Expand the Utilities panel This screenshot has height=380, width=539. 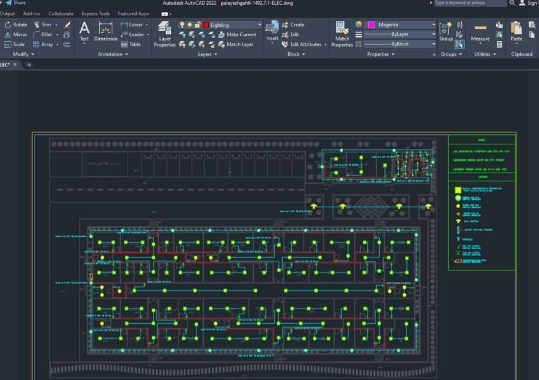click(x=485, y=54)
